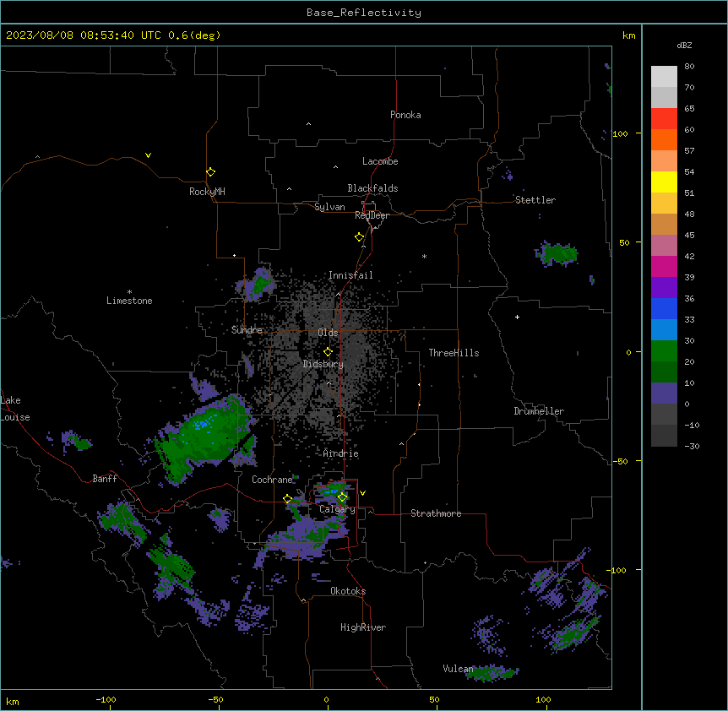
Task: Click the Lake Louise label
Action: 15,409
